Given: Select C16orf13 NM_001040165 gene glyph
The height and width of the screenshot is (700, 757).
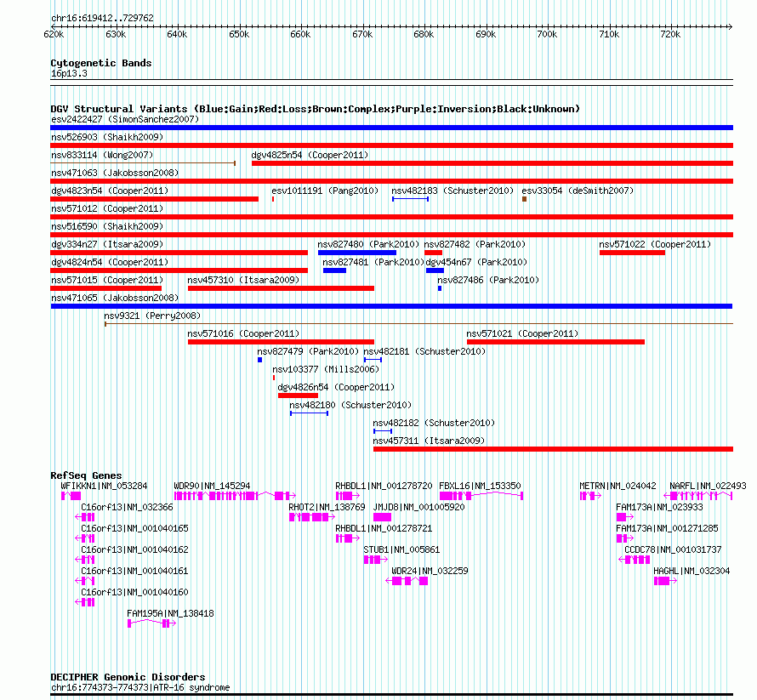Looking at the screenshot, I should click(x=85, y=538).
